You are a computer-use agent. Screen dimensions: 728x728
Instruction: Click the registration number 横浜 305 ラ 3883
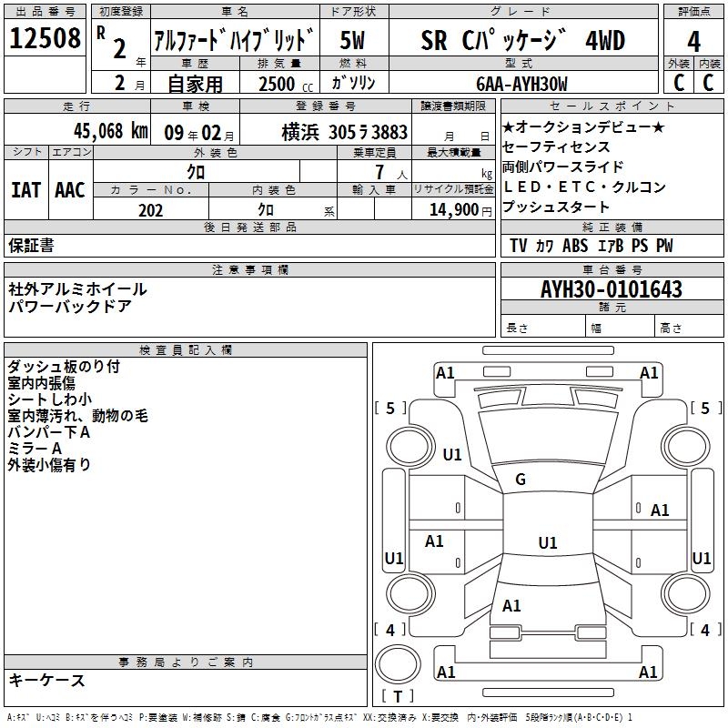click(344, 132)
